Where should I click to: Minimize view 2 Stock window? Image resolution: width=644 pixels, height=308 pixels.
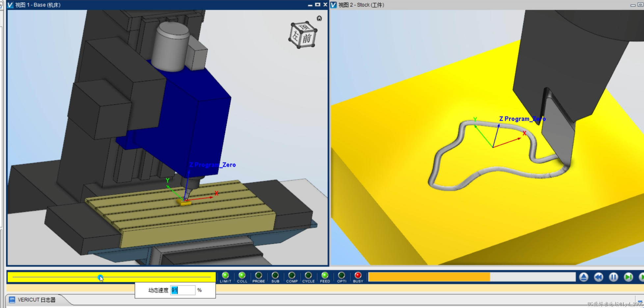633,5
